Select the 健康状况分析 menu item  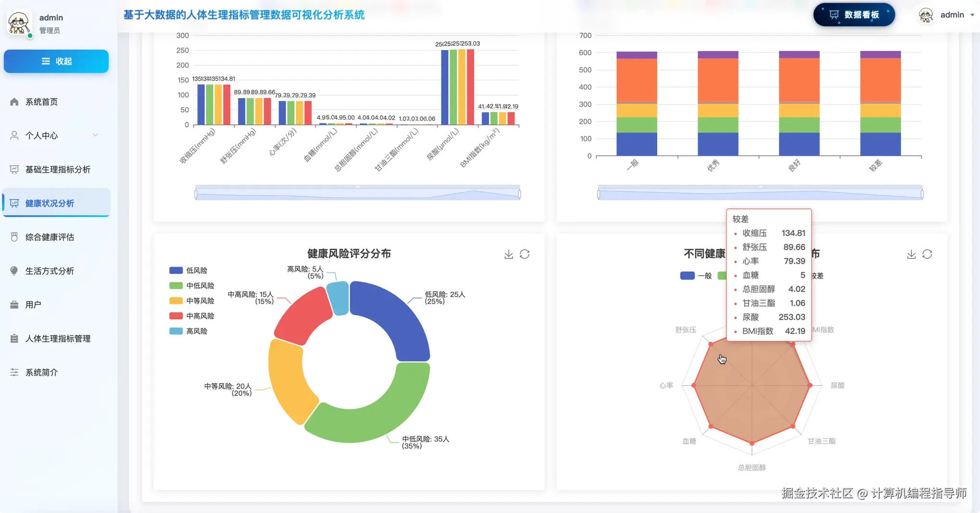57,203
